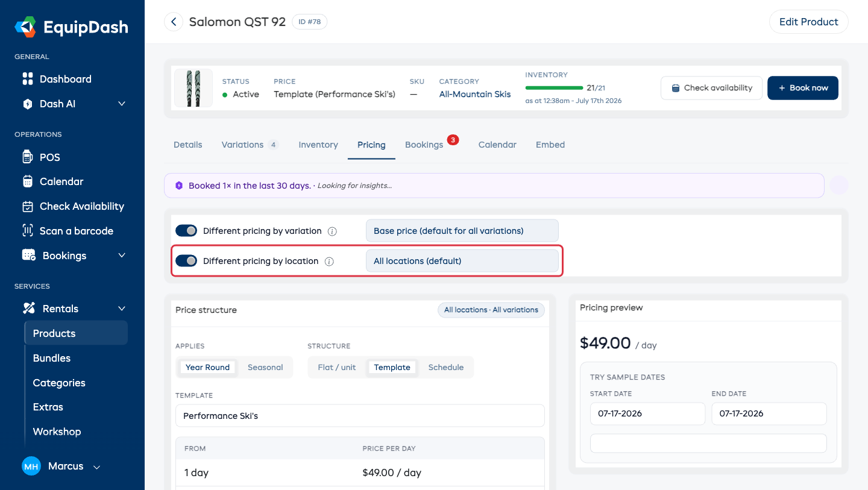Click the Book now button
The image size is (868, 490).
[803, 88]
